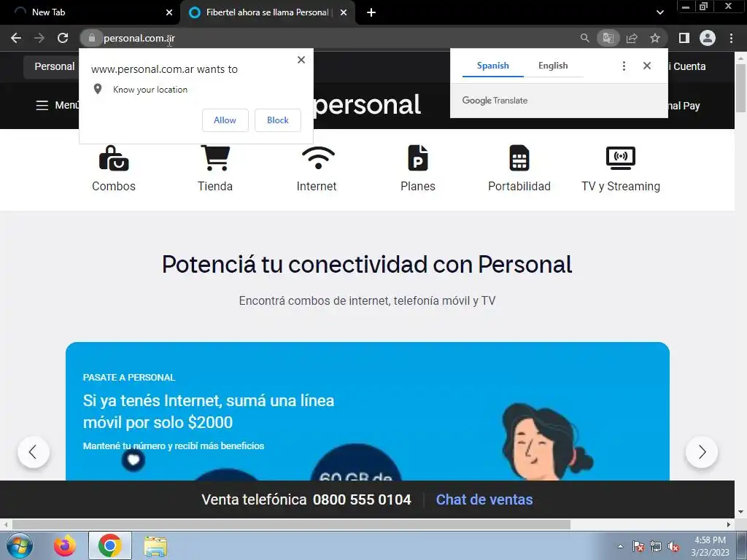Open the Action Center flag icon in tray

coord(638,546)
